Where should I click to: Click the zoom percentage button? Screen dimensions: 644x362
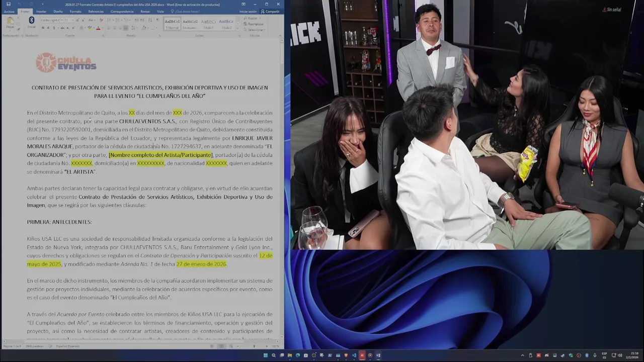coord(275,346)
